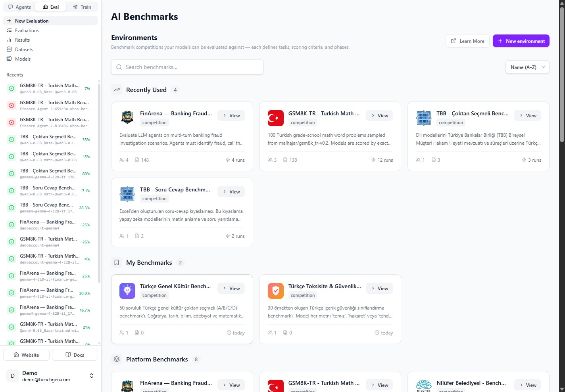Switch to the Train tab
The width and height of the screenshot is (565, 392).
pos(82,7)
